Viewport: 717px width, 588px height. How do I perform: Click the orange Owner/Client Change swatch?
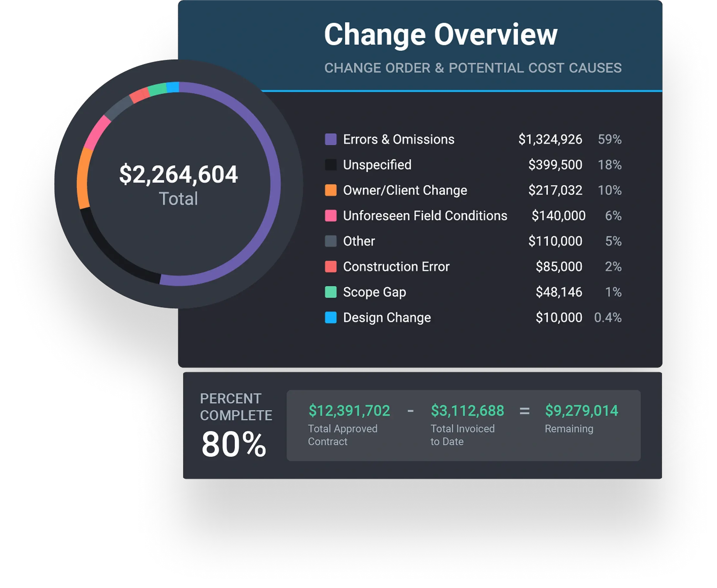331,190
